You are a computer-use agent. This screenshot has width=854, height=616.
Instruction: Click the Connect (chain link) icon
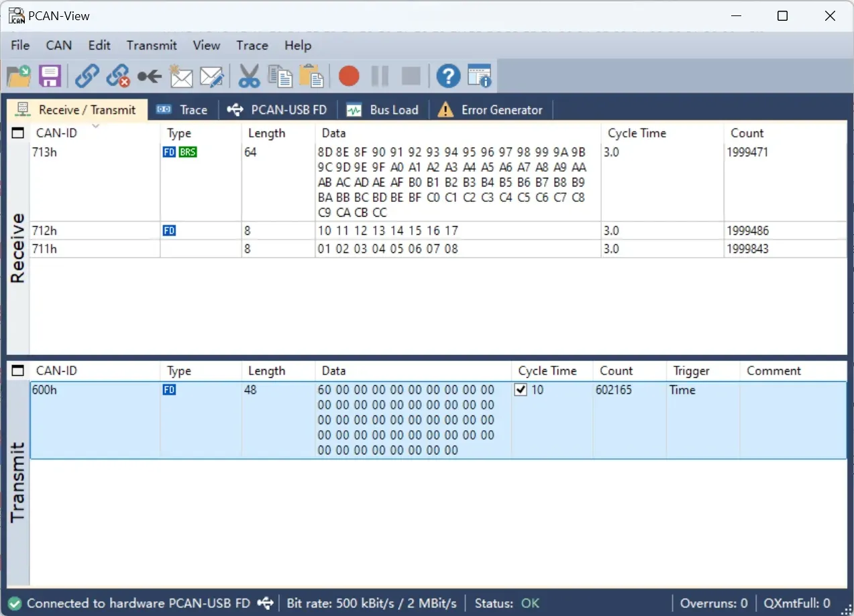click(x=87, y=76)
